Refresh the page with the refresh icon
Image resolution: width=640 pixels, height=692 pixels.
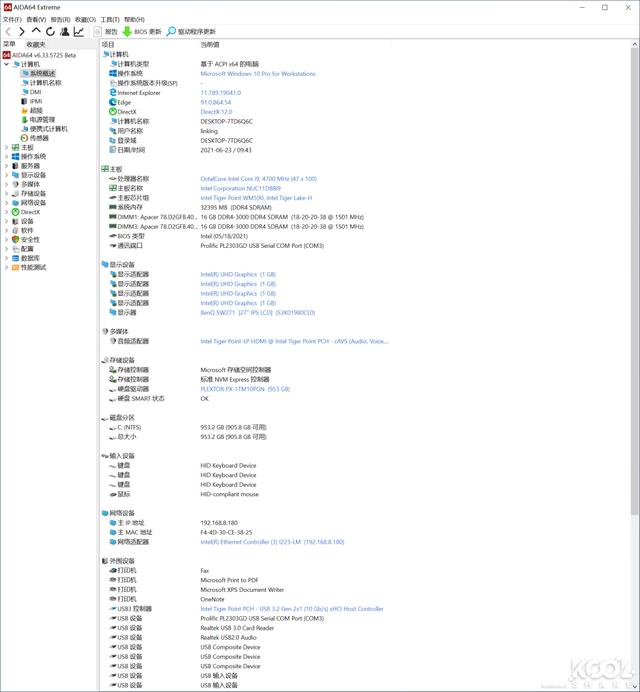50,31
